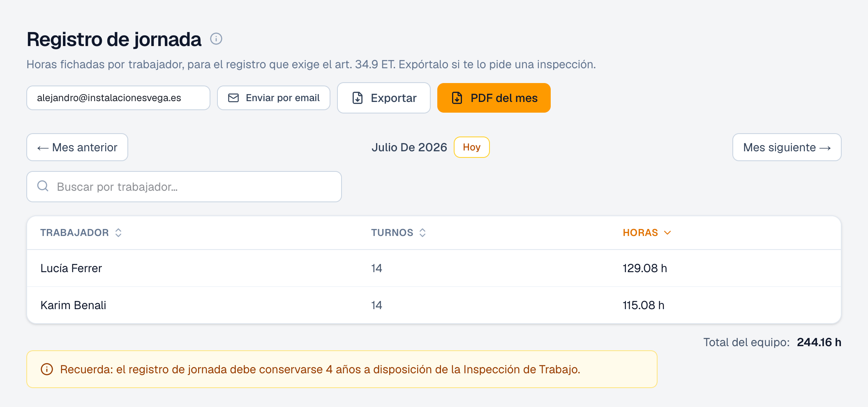Go to Mes anterior
This screenshot has width=868, height=407.
click(77, 147)
